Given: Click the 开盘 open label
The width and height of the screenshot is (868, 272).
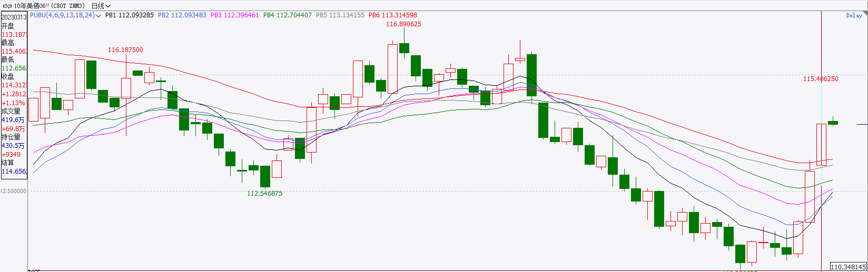Looking at the screenshot, I should [x=7, y=26].
